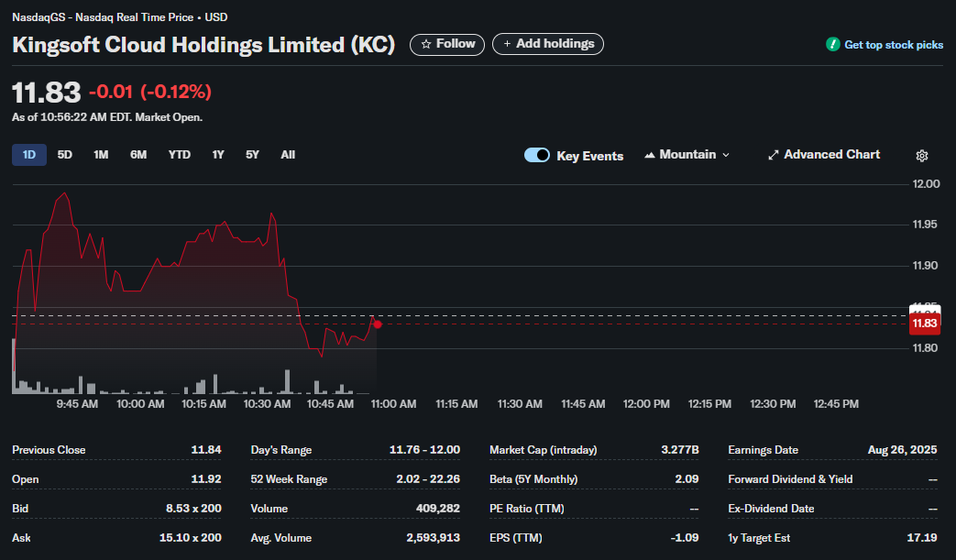Click the 11.95 price axis label
Image resolution: width=956 pixels, height=560 pixels.
coord(925,225)
